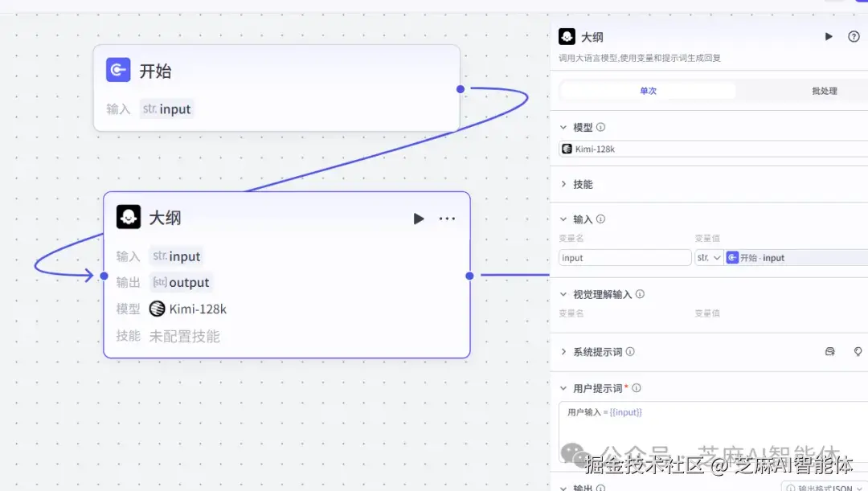Image resolution: width=868 pixels, height=491 pixels.
Task: Click the lightbulb icon next to 系统提示词
Action: click(x=856, y=351)
